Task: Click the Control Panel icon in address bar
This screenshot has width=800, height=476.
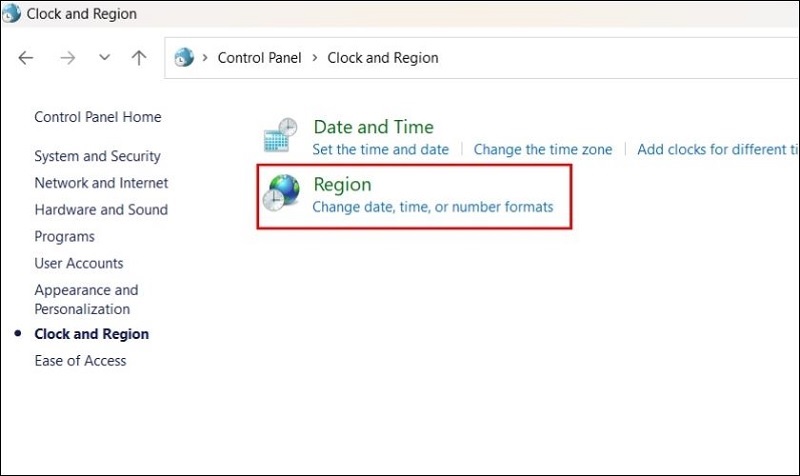Action: tap(184, 58)
